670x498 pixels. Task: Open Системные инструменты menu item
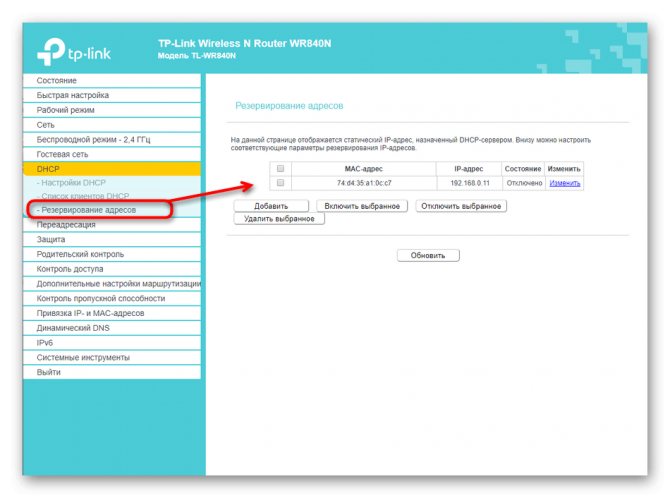[112, 357]
